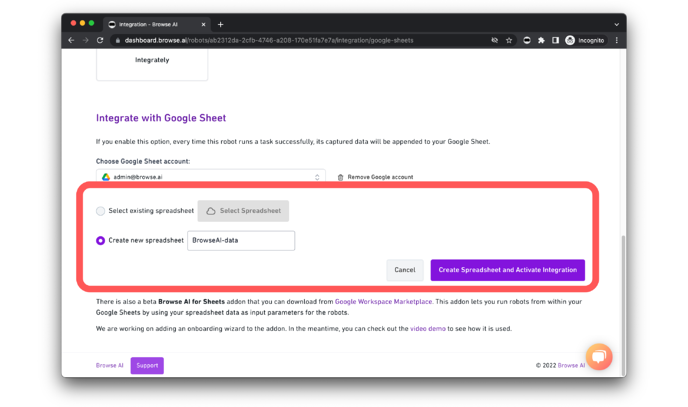Choose Select existing spreadsheet radio button
The width and height of the screenshot is (688, 407).
click(100, 211)
